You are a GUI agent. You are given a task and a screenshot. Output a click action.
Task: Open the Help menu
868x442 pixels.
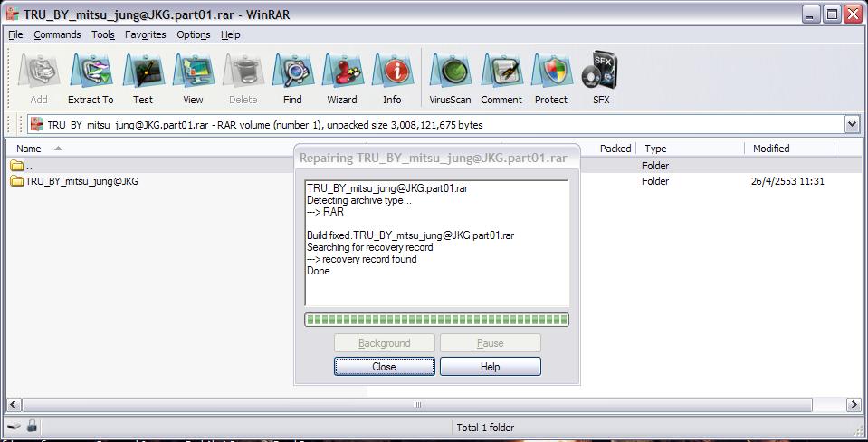[231, 34]
